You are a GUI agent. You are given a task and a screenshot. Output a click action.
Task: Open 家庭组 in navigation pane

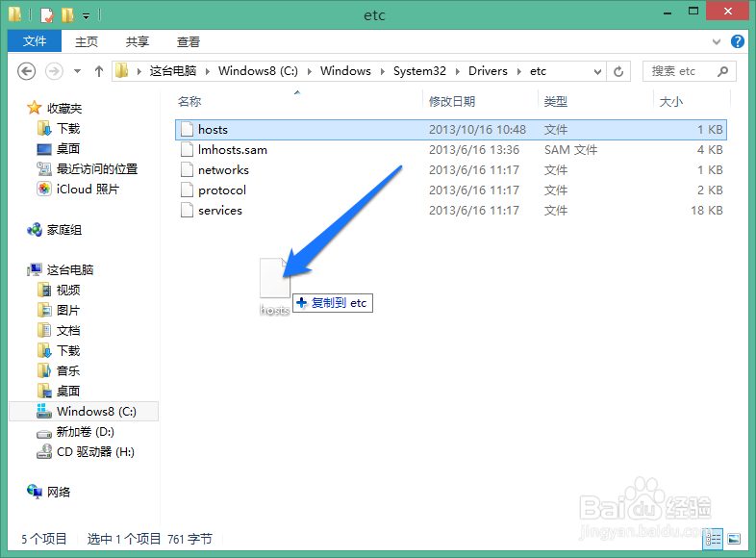pos(64,230)
